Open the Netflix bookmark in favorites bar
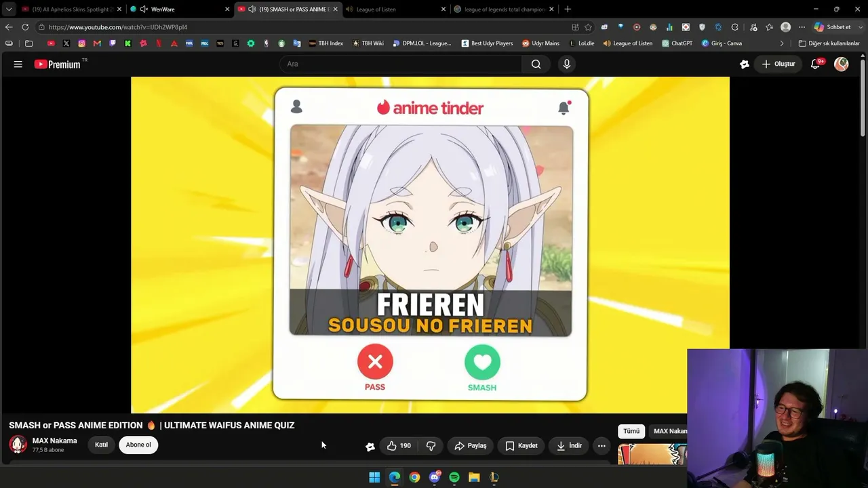Viewport: 868px width, 488px height. (x=159, y=43)
